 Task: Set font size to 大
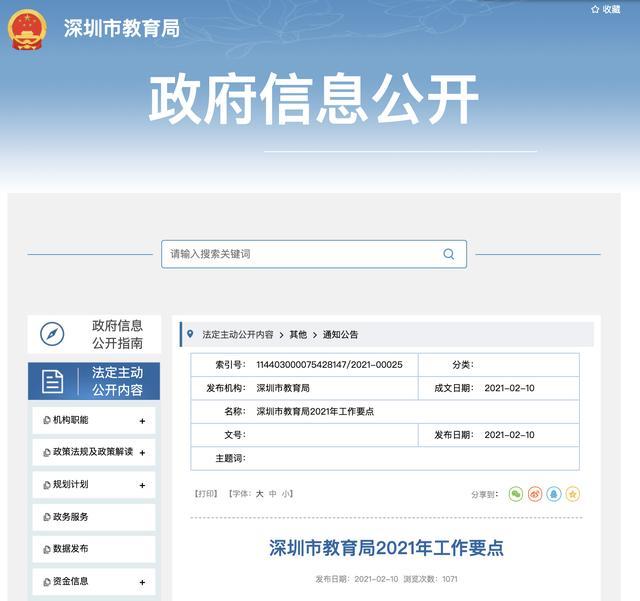pyautogui.click(x=260, y=494)
